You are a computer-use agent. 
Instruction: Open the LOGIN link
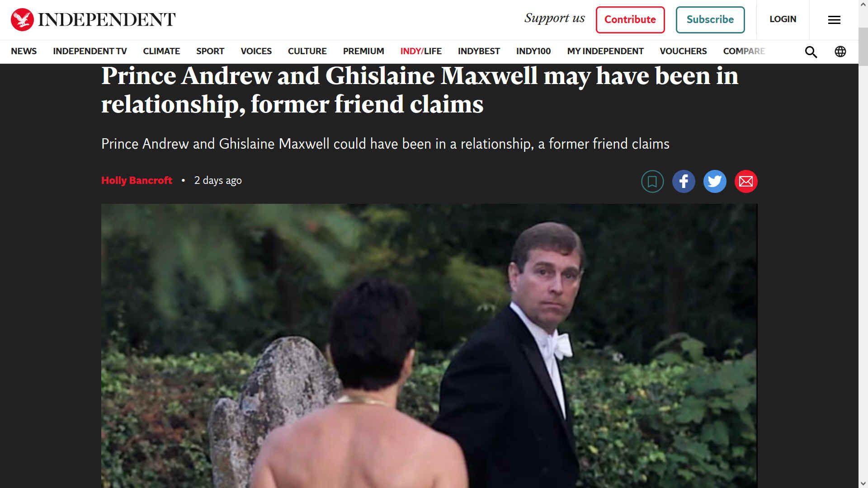[x=783, y=19]
